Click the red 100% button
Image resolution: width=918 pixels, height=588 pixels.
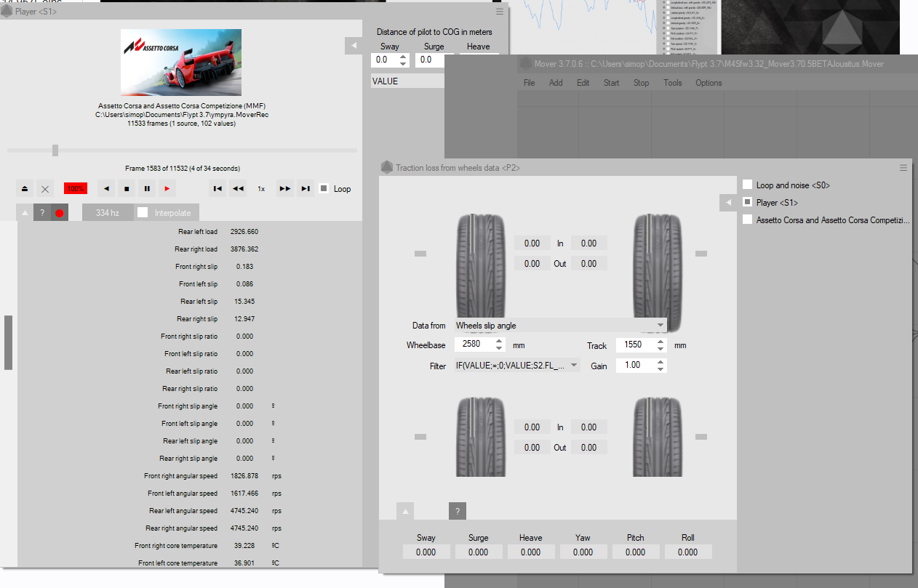[x=76, y=189]
